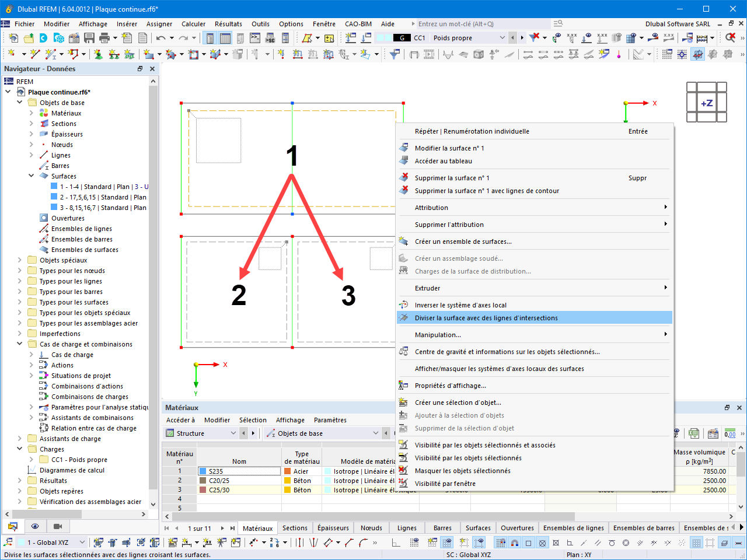Viewport: 747px width, 560px height.
Task: Click the Inverser le système d'axes icon
Action: (403, 305)
